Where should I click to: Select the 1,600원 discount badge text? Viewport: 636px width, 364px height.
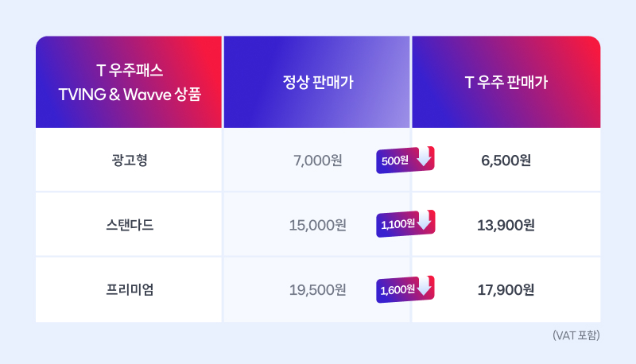[397, 290]
